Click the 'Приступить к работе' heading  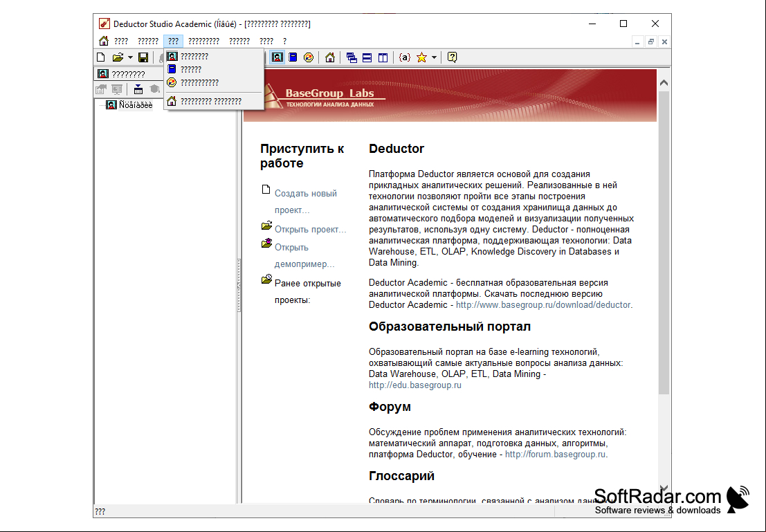302,156
